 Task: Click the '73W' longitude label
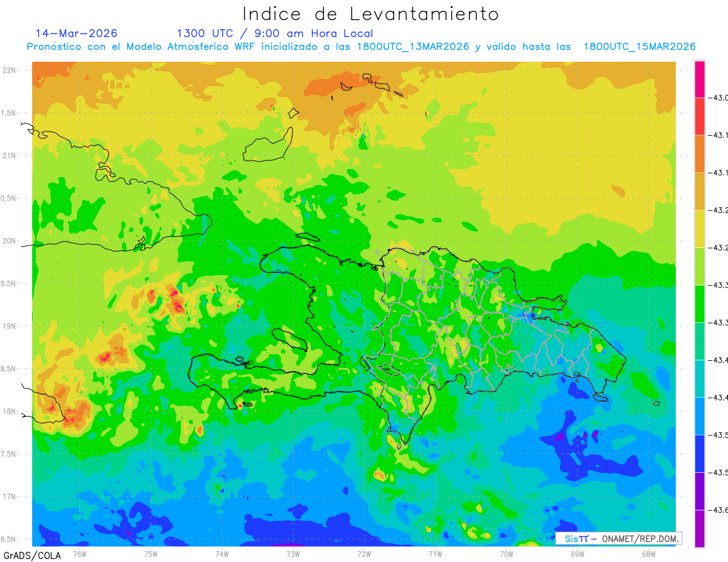[x=293, y=554]
